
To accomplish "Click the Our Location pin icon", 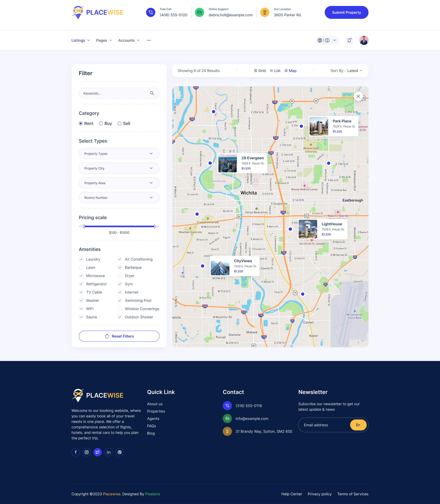I will [265, 12].
